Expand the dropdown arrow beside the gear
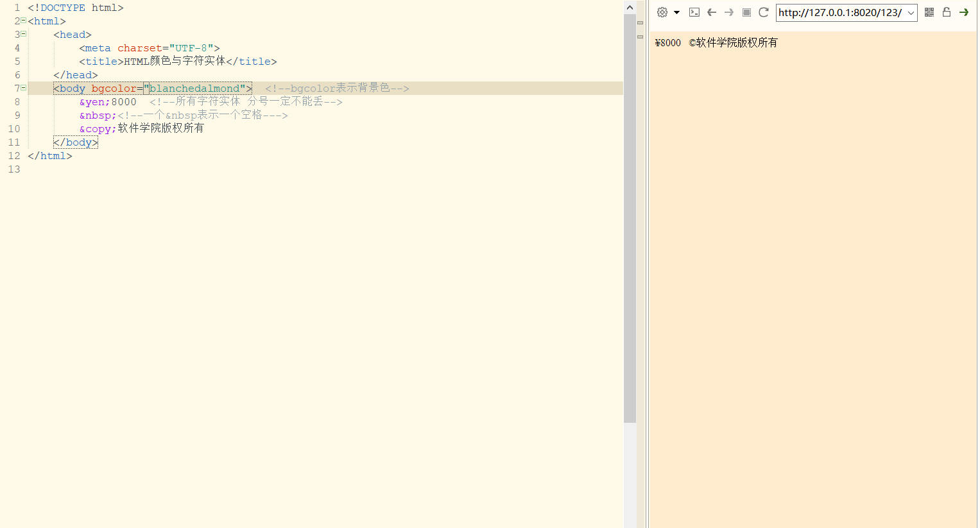980x528 pixels. [x=676, y=13]
